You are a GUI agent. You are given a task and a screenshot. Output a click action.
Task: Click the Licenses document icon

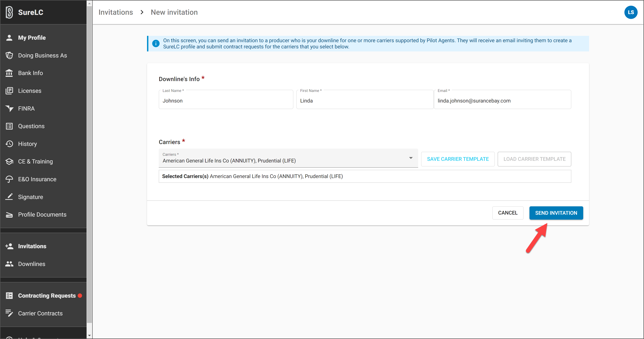[9, 91]
